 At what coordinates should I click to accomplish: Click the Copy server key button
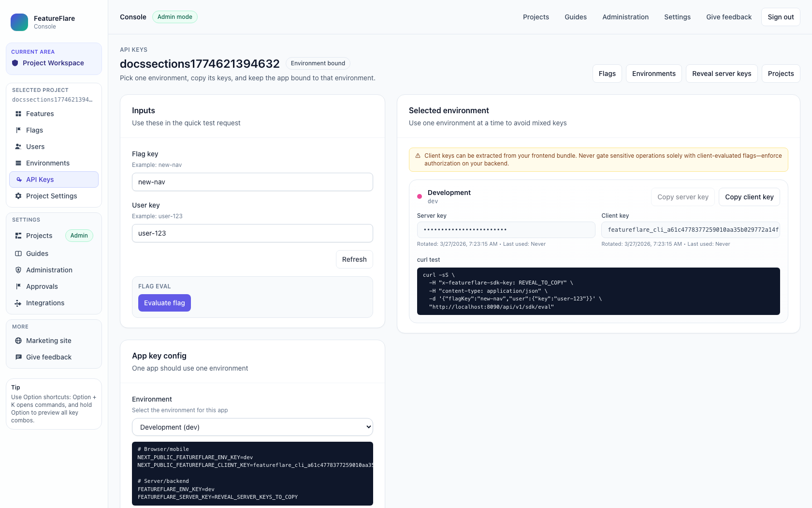tap(682, 197)
